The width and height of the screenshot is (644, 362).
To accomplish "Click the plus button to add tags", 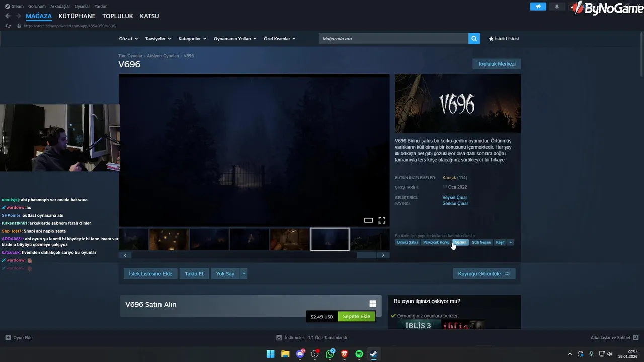I will [x=511, y=242].
